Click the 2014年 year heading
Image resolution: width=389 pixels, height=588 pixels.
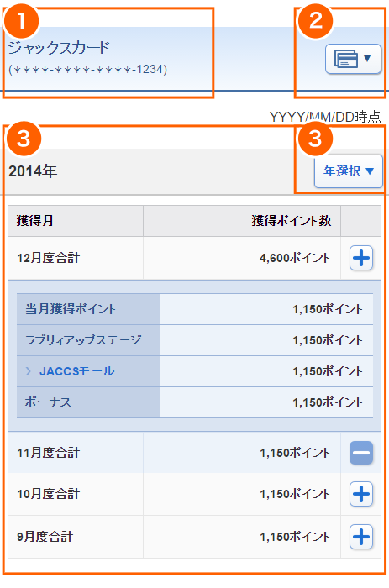pos(33,171)
